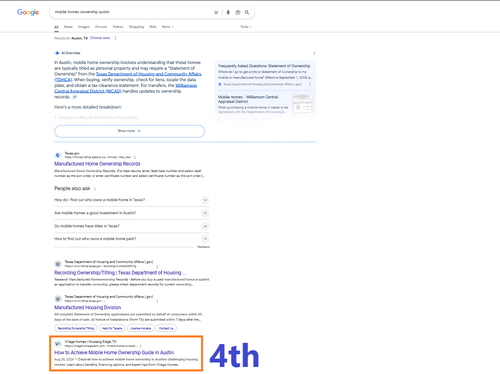The height and width of the screenshot is (374, 500).
Task: Switch to the Shopping tab
Action: 136,27
